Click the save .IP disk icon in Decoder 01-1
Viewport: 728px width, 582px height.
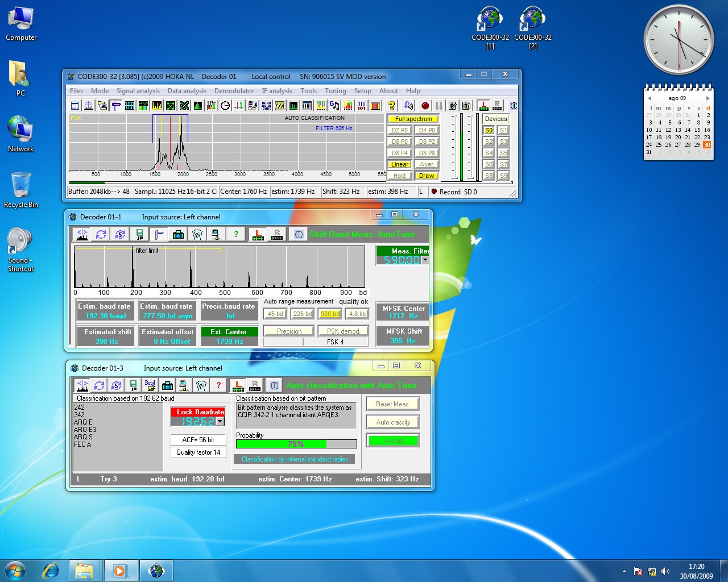[x=139, y=234]
